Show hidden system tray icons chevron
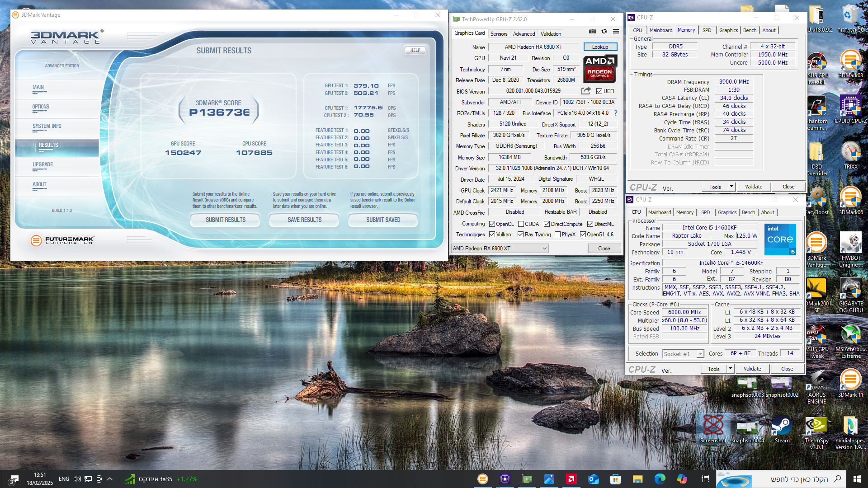The height and width of the screenshot is (488, 868). tap(110, 479)
